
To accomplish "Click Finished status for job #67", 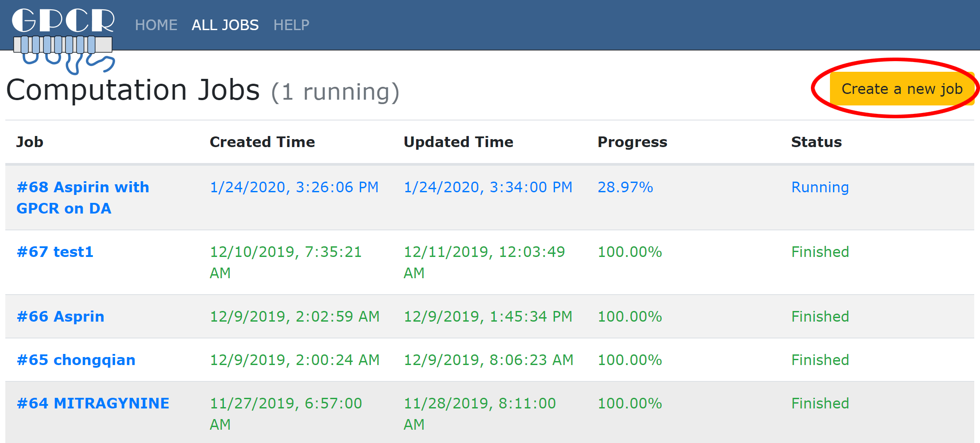I will [x=820, y=252].
